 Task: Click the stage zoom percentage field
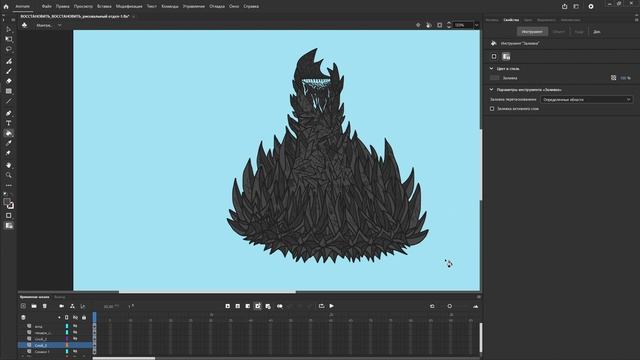(463, 25)
